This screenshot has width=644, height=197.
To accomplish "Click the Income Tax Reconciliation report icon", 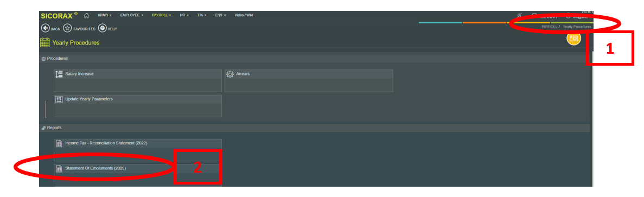I will pyautogui.click(x=59, y=144).
